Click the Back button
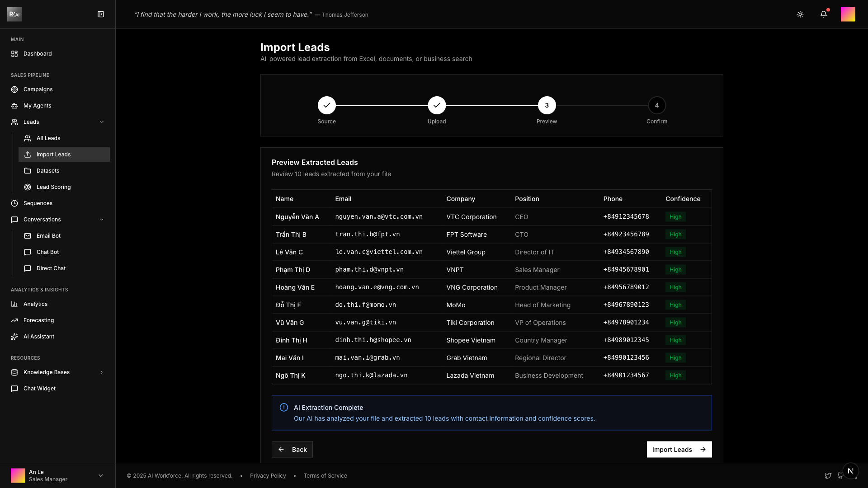The image size is (868, 488). point(292,450)
